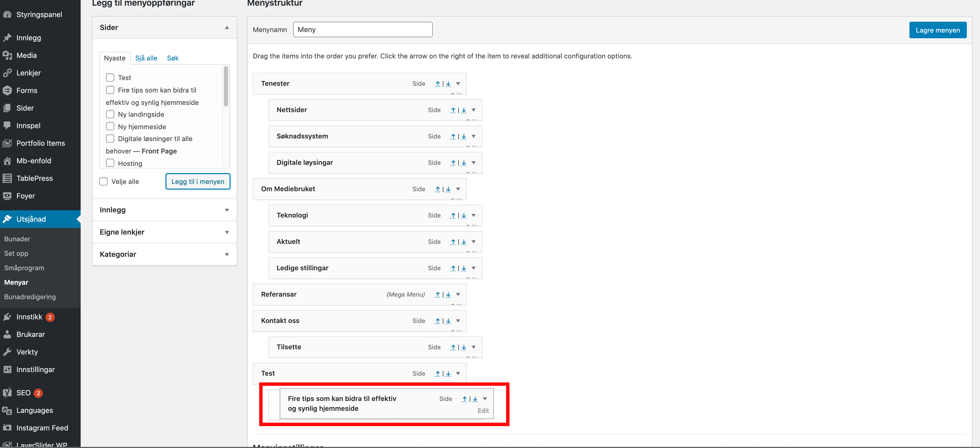Viewport: 980px width, 448px height.
Task: Check the Ny landingside checkbox
Action: pyautogui.click(x=110, y=114)
